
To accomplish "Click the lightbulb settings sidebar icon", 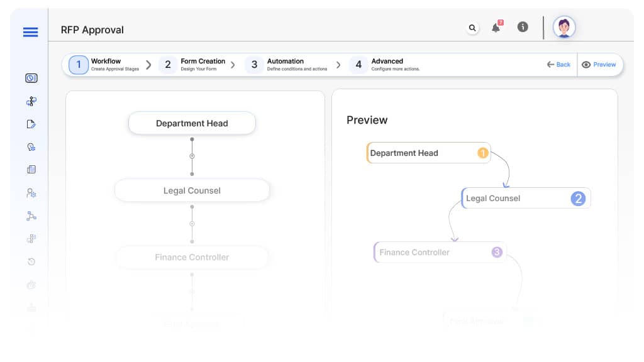I will pos(31,147).
